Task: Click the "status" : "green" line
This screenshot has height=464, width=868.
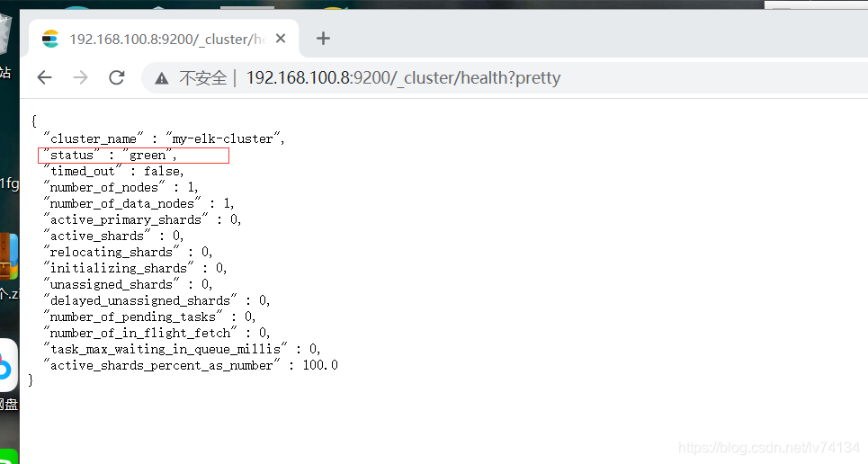Action: (110, 155)
